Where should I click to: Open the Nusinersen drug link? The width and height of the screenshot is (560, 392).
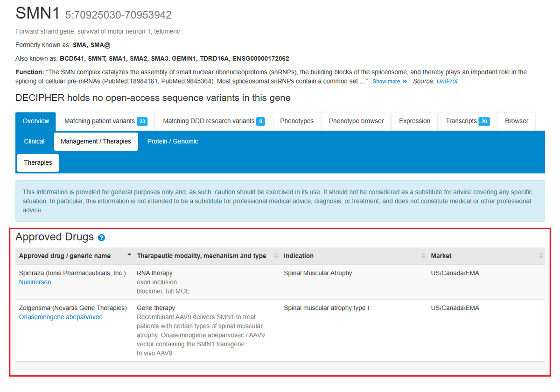point(35,282)
